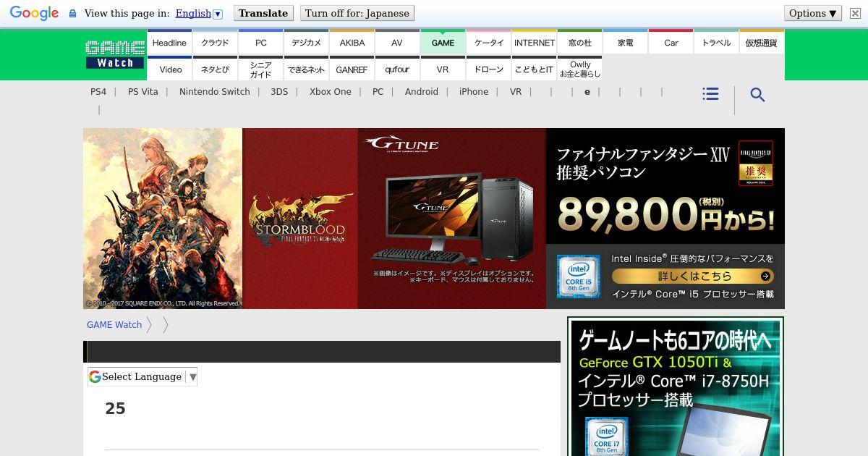Open the デジカメ tab

(306, 43)
